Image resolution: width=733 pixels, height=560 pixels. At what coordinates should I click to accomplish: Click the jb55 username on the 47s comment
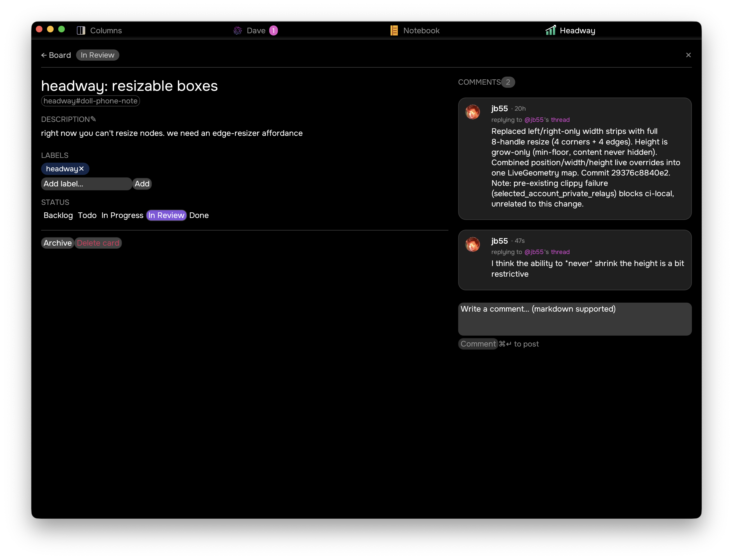(500, 241)
